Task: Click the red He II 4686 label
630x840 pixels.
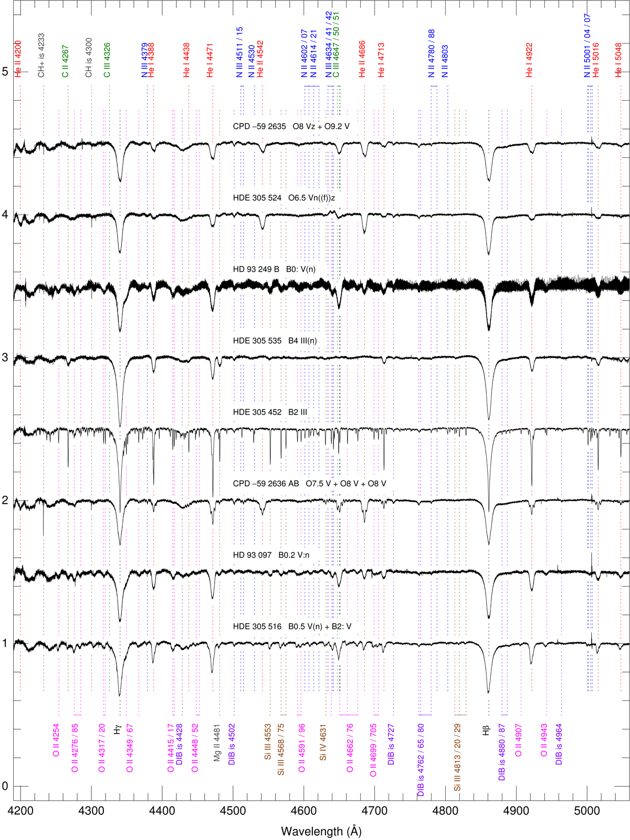Action: tap(362, 59)
